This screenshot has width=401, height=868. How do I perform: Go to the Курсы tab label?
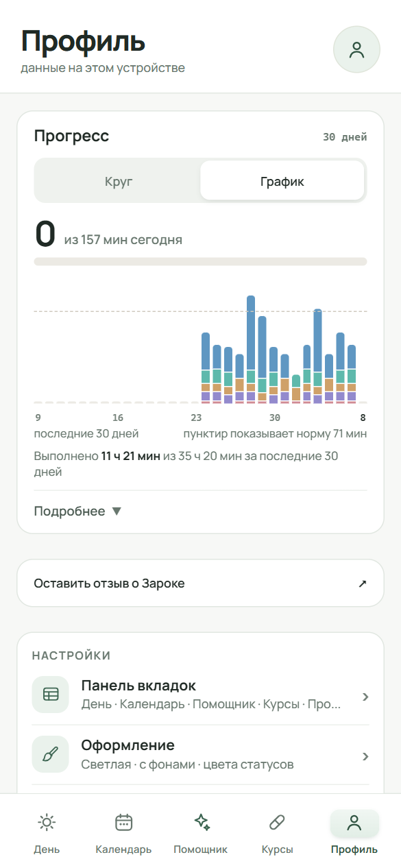pos(278,849)
